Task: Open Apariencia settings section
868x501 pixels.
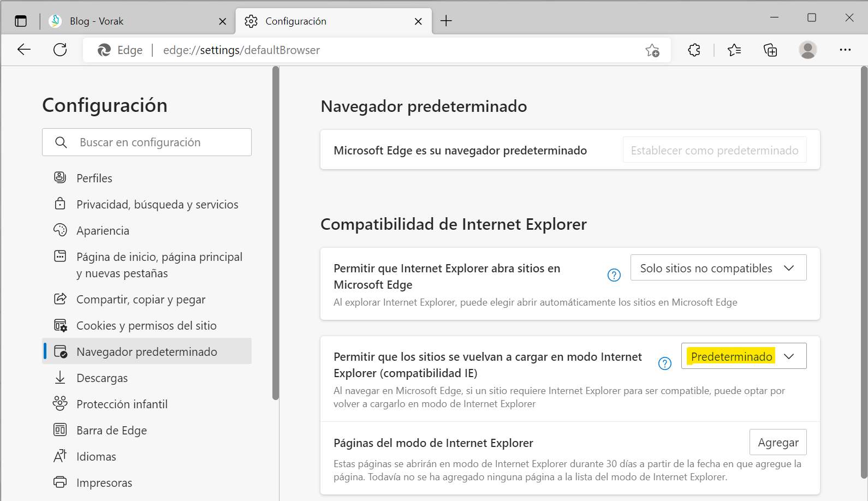Action: 147,231
